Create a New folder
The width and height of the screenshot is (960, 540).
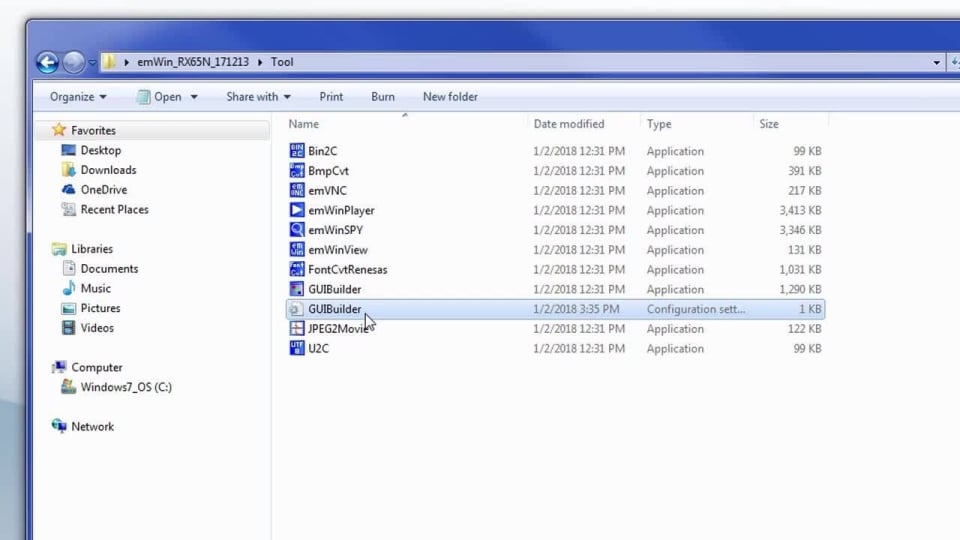450,97
